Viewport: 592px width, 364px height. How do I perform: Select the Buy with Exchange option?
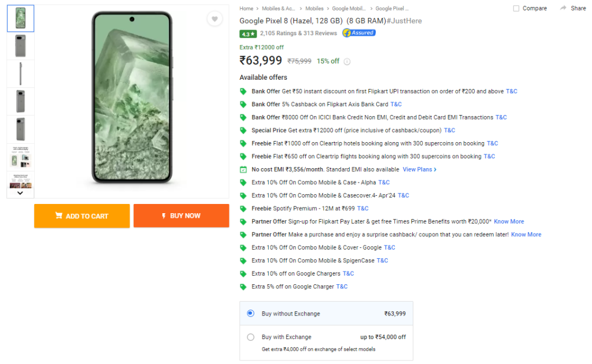coord(249,337)
